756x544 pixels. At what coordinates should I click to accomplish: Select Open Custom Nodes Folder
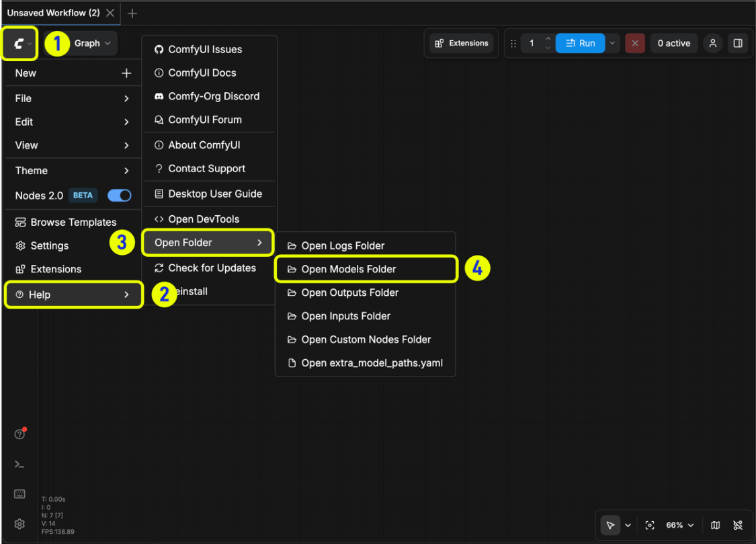pyautogui.click(x=365, y=340)
